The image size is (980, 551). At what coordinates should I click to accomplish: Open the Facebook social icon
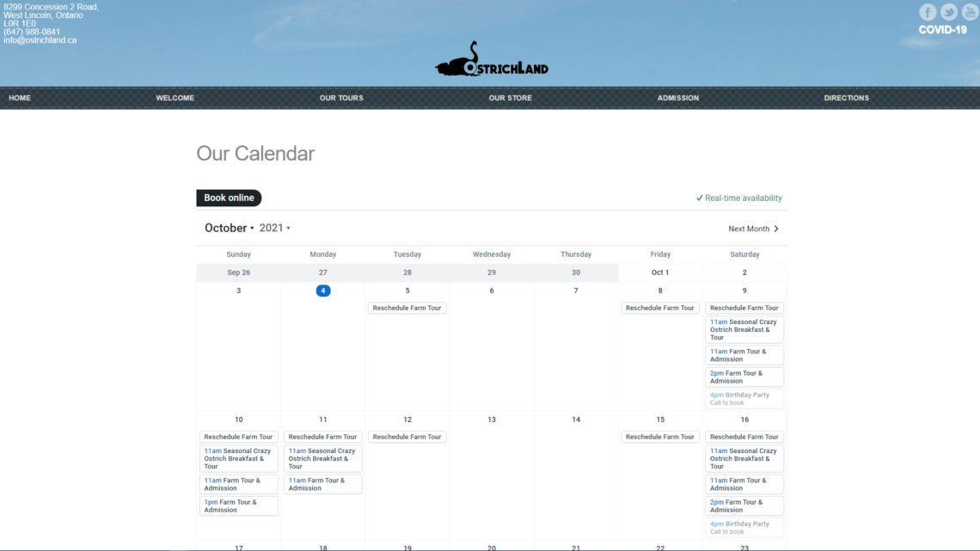928,12
